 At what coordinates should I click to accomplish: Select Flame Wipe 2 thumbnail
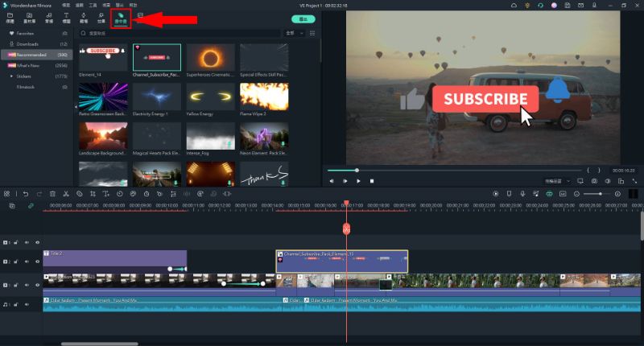(264, 97)
